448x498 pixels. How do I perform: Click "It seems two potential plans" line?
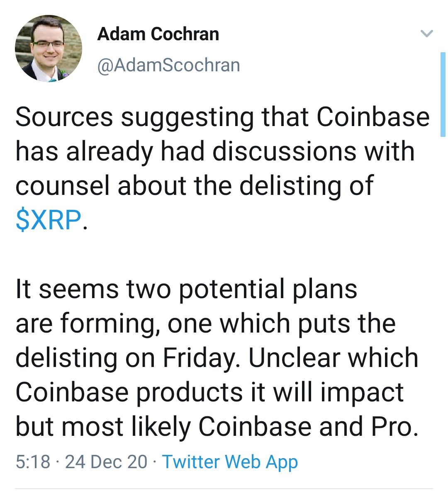pyautogui.click(x=186, y=289)
